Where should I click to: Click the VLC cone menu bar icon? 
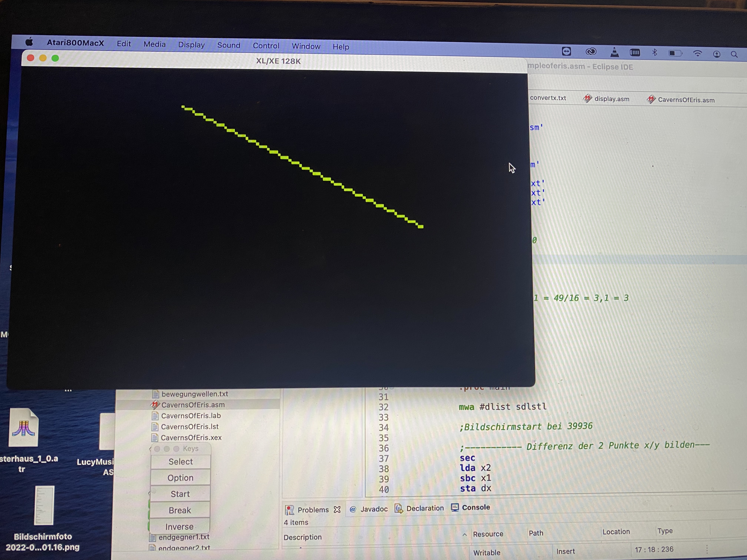click(614, 52)
